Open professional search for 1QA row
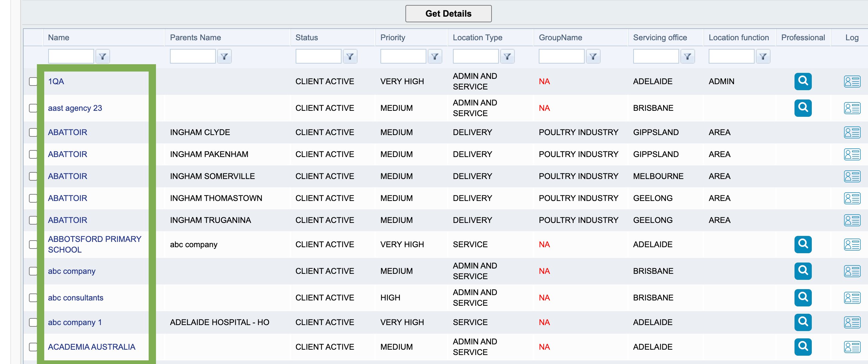 (x=802, y=81)
